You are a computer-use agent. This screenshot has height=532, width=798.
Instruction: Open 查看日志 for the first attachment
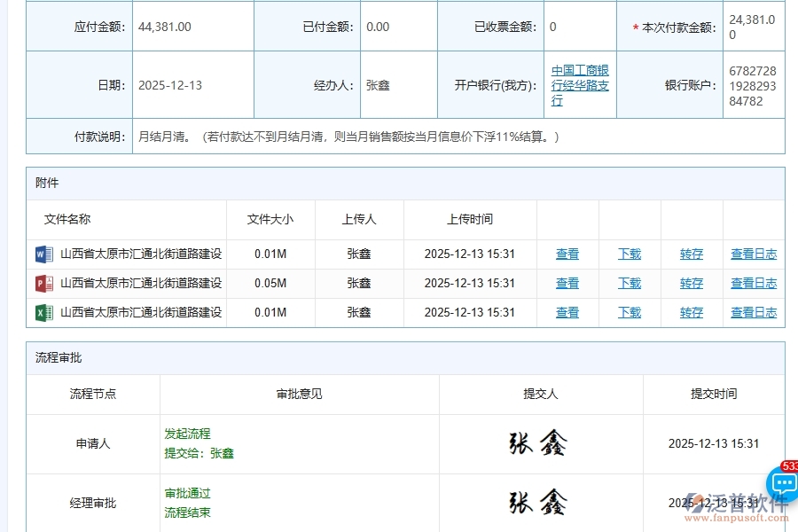click(754, 254)
